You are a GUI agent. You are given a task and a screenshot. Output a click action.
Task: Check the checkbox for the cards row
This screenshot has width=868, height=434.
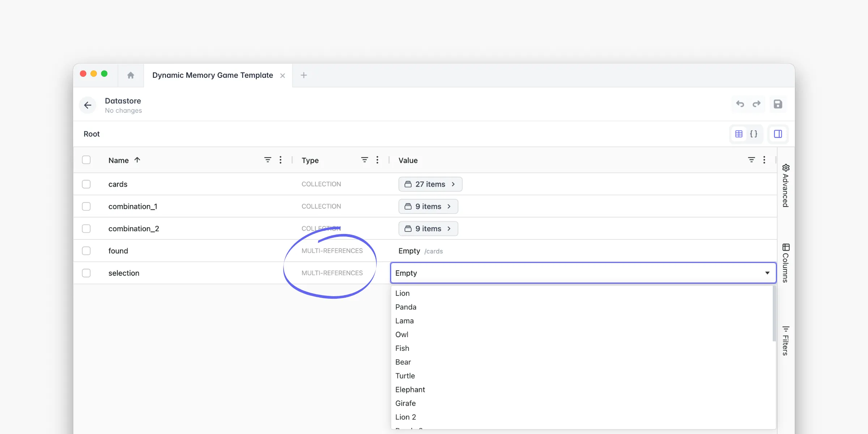[x=86, y=184]
